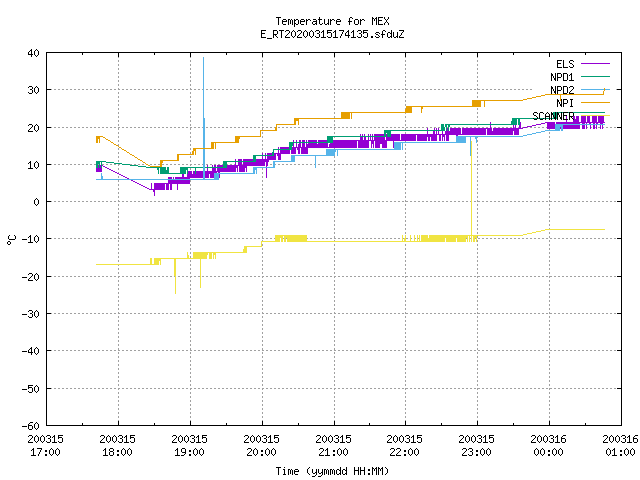This screenshot has height=480, width=640.
Task: Click the y-axis label -60
Action: [x=31, y=426]
